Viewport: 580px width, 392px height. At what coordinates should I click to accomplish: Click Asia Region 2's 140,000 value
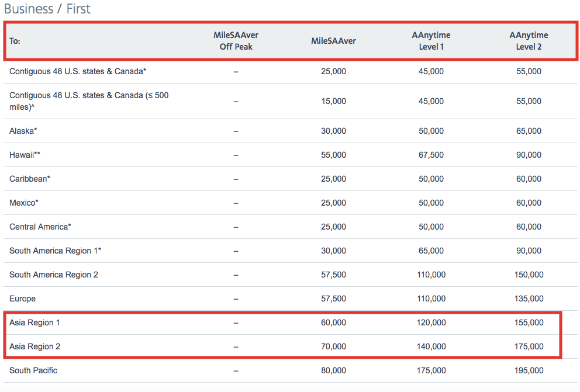click(431, 347)
